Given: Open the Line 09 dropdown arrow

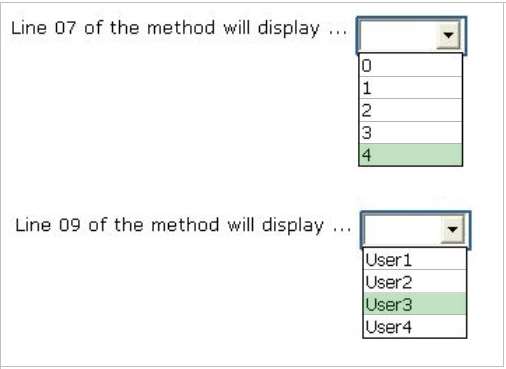Looking at the screenshot, I should pyautogui.click(x=452, y=229).
